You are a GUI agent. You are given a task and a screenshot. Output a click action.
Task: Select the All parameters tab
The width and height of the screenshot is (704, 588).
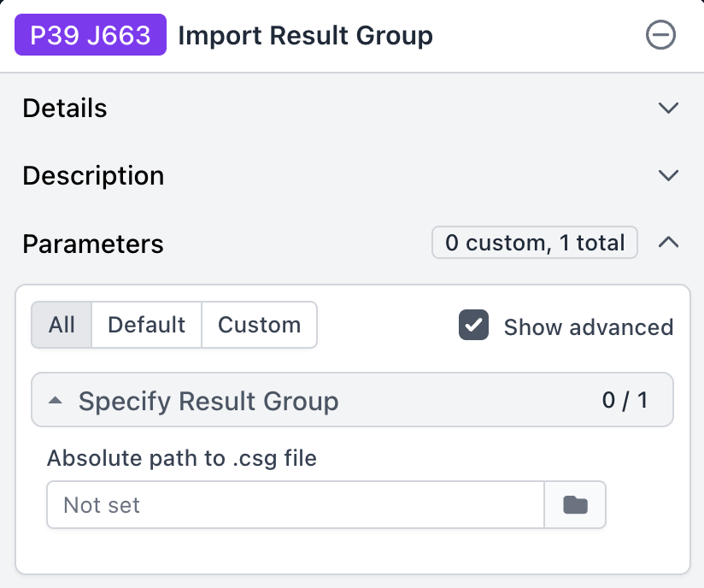[x=61, y=325]
